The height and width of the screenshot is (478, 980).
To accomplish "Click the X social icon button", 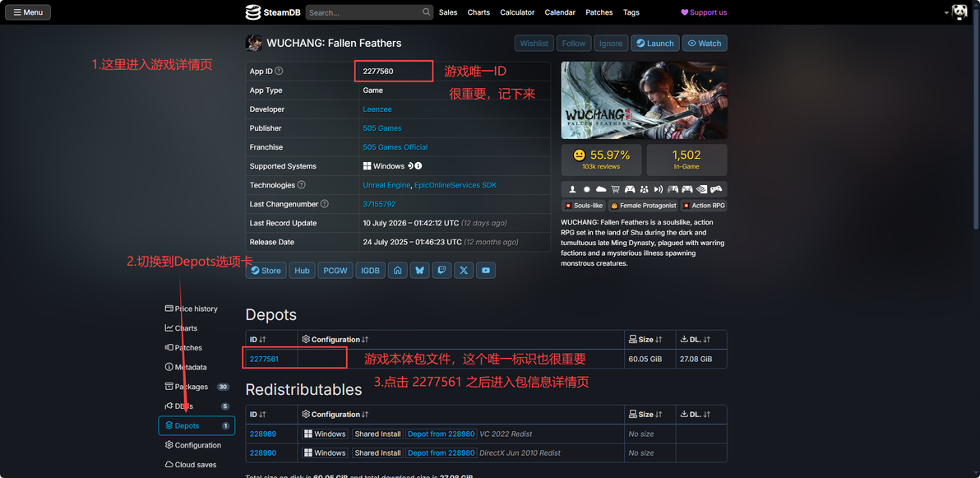I will (464, 271).
